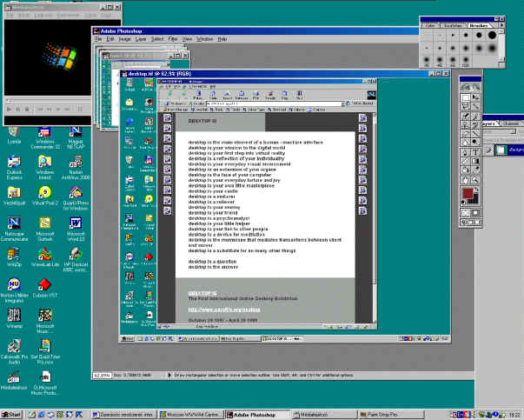Click Stop in media player window
This screenshot has height=420, width=524.
[27, 109]
